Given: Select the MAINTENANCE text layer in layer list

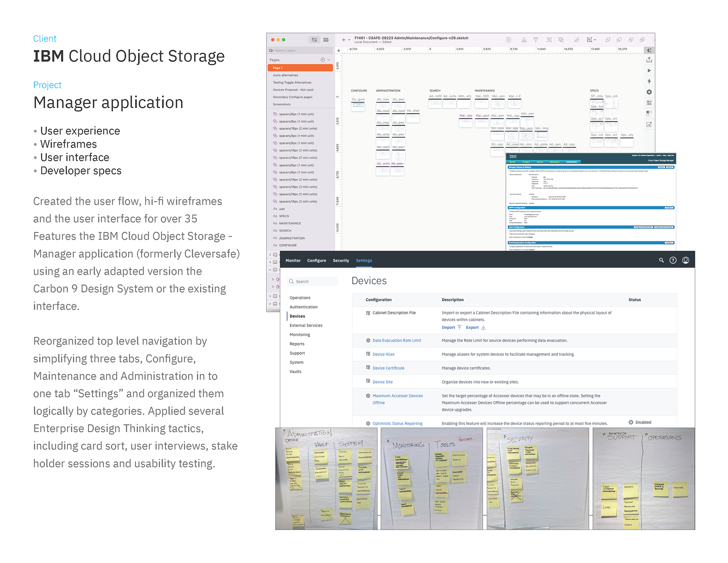Looking at the screenshot, I should [290, 223].
